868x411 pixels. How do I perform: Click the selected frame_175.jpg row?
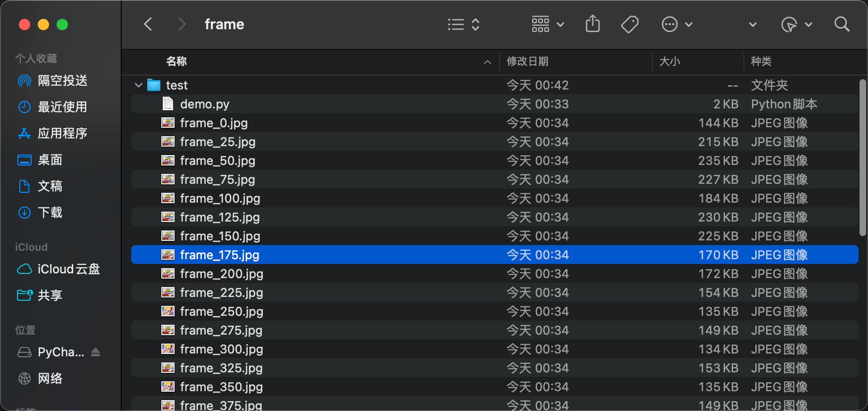[x=494, y=255]
